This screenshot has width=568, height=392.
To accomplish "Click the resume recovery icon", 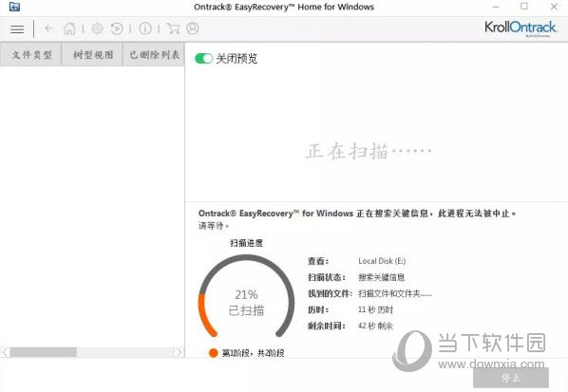I will (x=117, y=28).
